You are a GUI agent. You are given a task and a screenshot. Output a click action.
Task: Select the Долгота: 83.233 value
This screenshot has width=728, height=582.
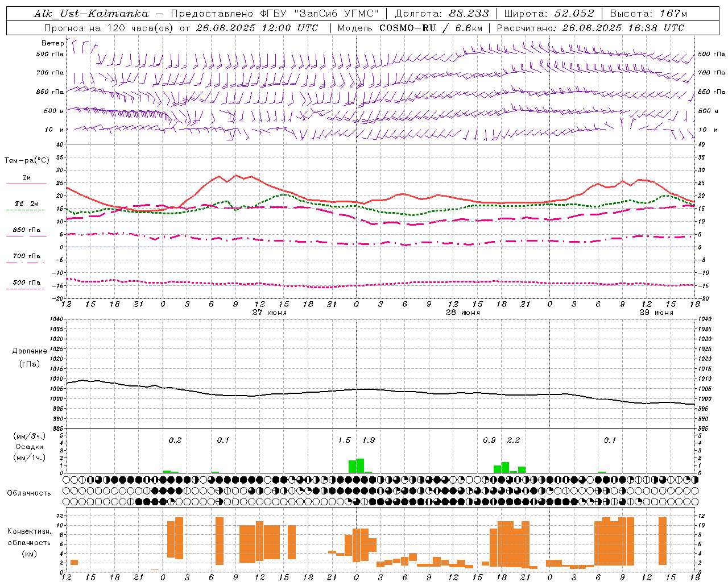pos(442,14)
